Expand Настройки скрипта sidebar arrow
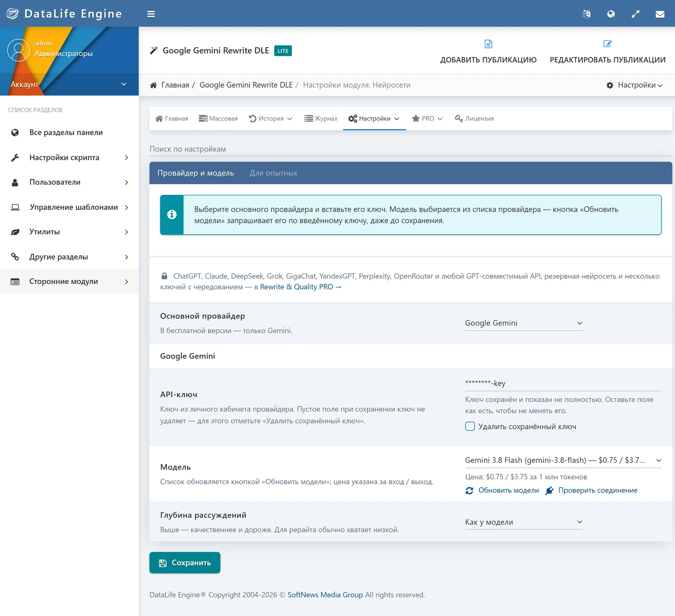This screenshot has height=616, width=675. tap(126, 157)
